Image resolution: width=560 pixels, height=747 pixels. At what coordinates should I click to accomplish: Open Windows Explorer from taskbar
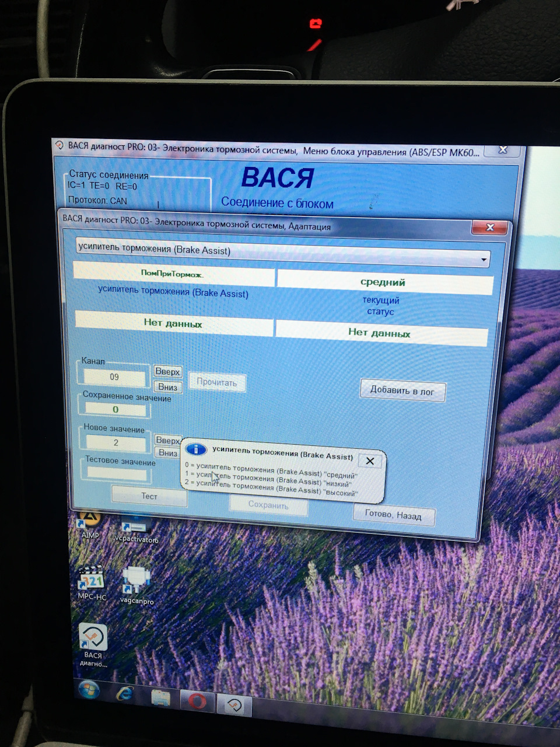(161, 698)
